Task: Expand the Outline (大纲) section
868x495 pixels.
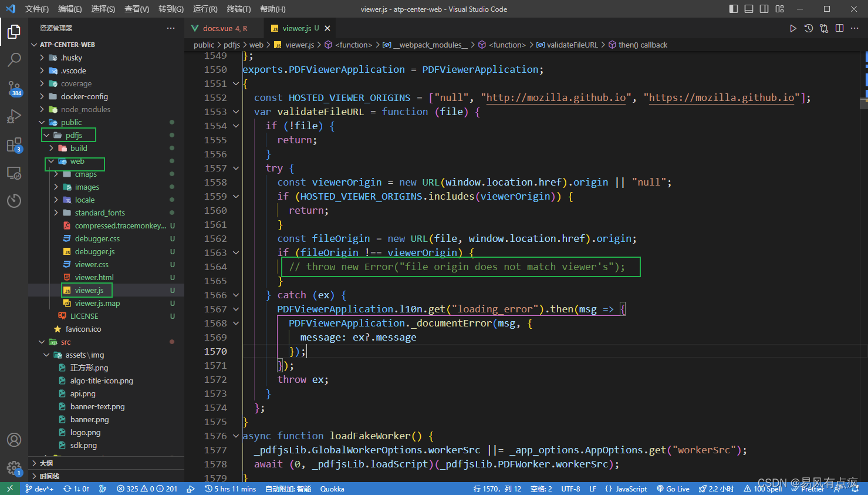Action: [x=106, y=463]
